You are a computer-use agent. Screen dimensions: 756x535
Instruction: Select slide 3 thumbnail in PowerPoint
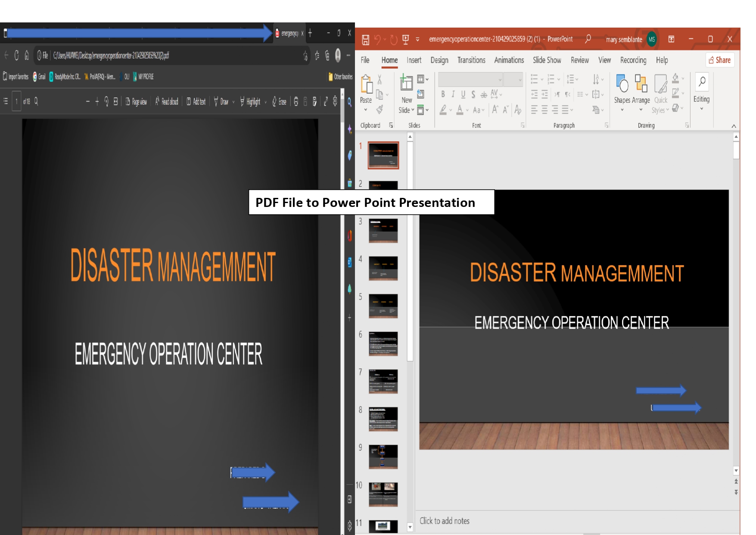[383, 231]
